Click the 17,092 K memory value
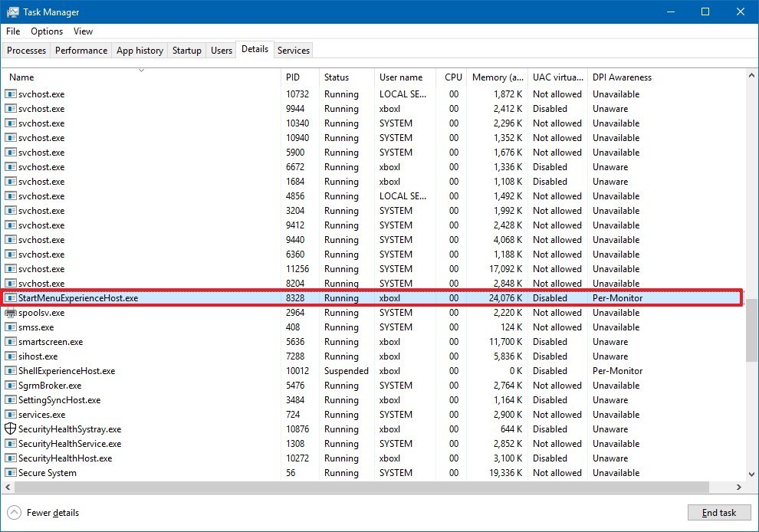Viewport: 759px width, 532px height. 505,268
